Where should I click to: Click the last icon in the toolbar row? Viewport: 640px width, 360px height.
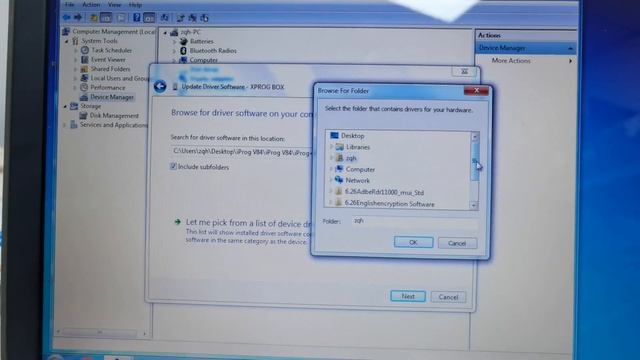[x=204, y=18]
